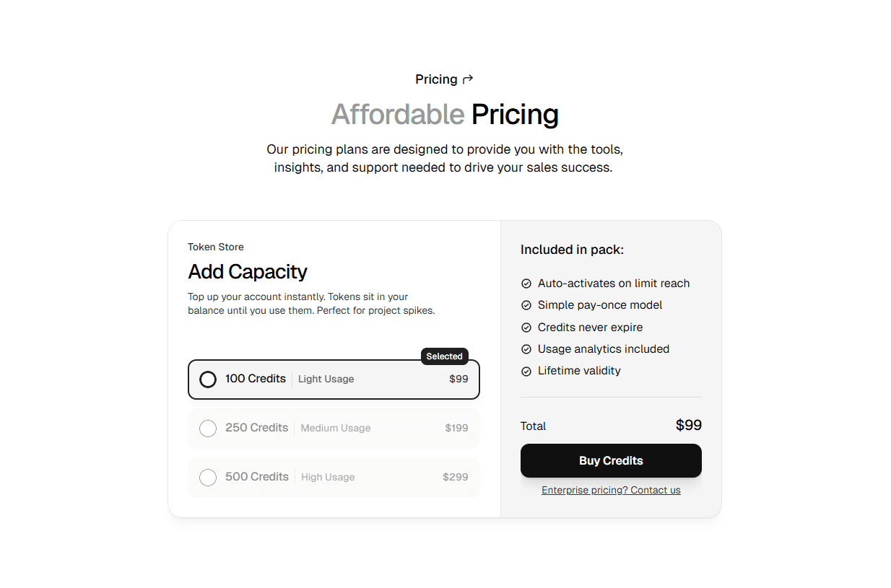Click the $99 price in 100 Credits row

[458, 378]
